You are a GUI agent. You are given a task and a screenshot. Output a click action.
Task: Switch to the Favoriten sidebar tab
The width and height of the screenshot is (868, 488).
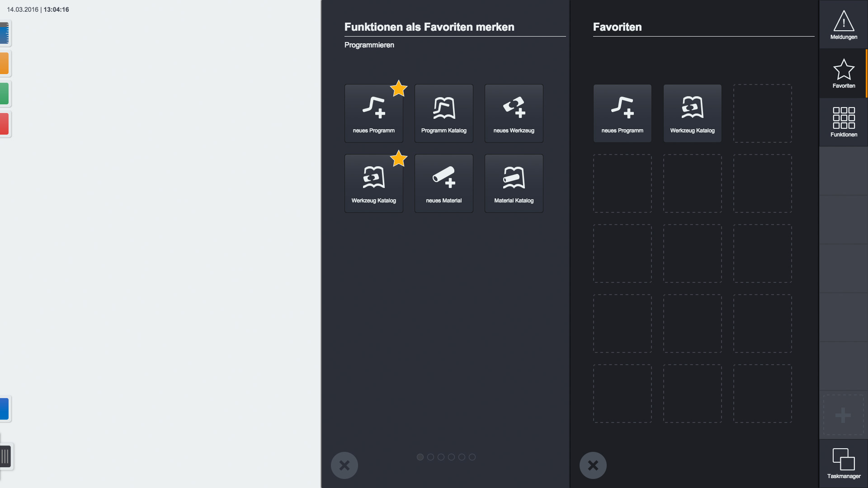point(844,73)
